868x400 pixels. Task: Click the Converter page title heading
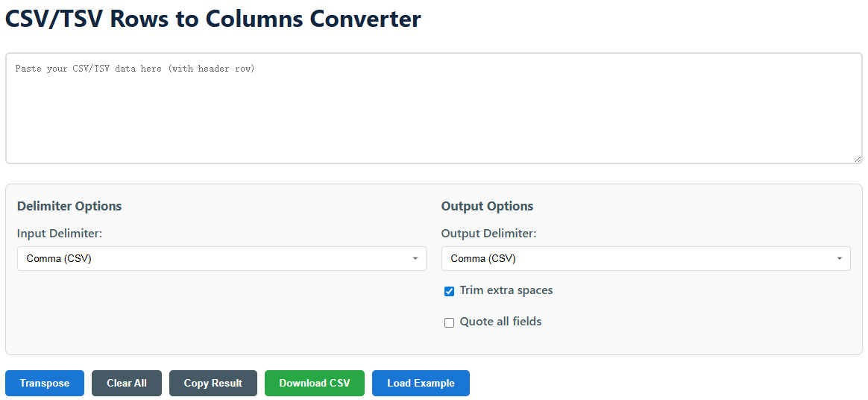click(x=213, y=19)
